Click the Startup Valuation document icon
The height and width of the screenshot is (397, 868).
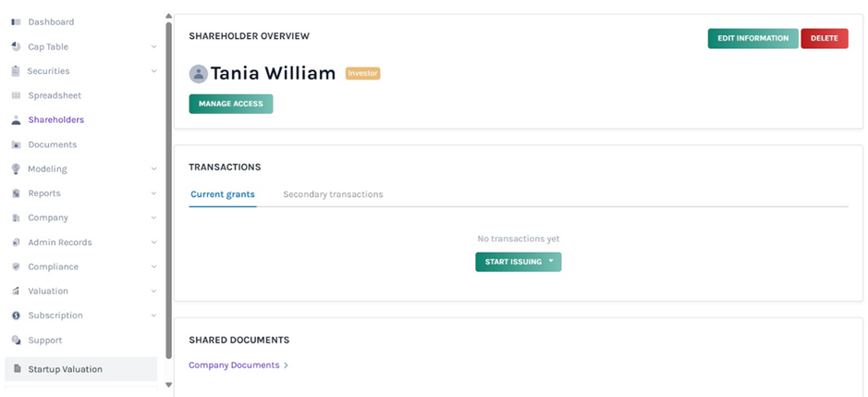tap(17, 369)
